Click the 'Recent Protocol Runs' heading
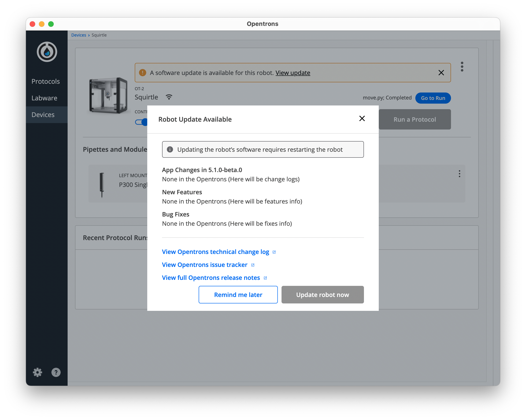 tap(115, 238)
